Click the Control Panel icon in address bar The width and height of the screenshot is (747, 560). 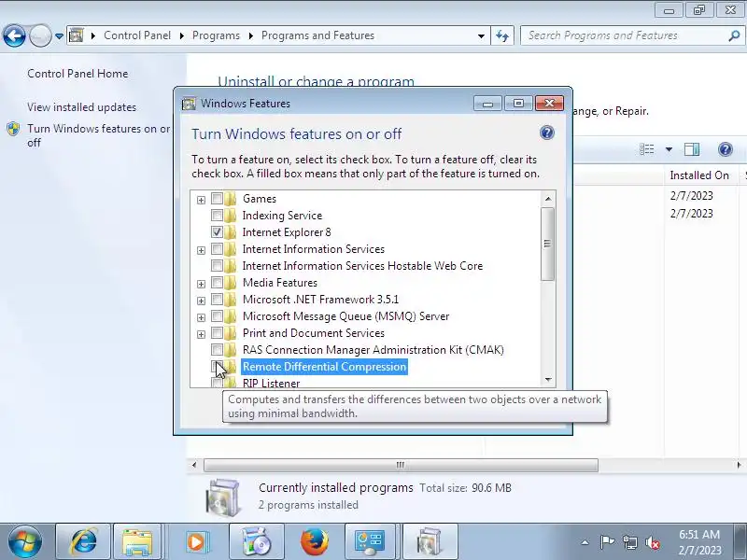(77, 35)
